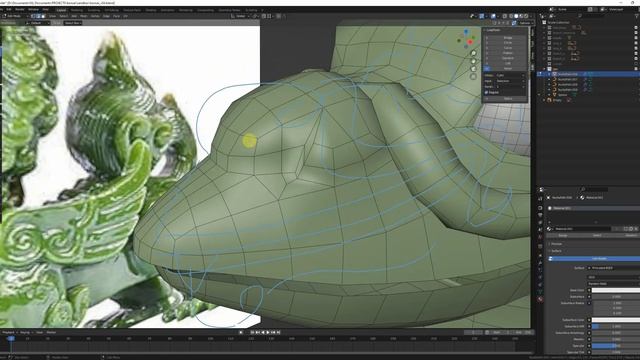
Task: Toggle the snapping magnet icon
Action: coord(264,16)
